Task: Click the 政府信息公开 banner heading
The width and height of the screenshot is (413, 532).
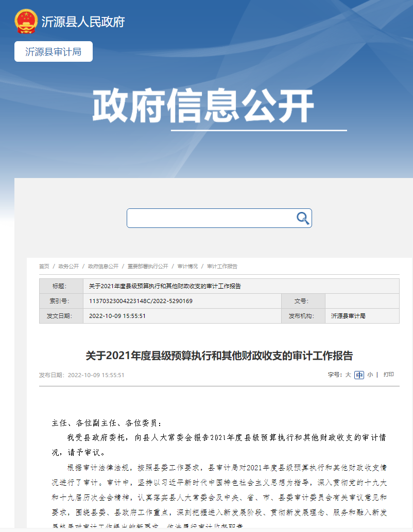Action: pyautogui.click(x=203, y=107)
